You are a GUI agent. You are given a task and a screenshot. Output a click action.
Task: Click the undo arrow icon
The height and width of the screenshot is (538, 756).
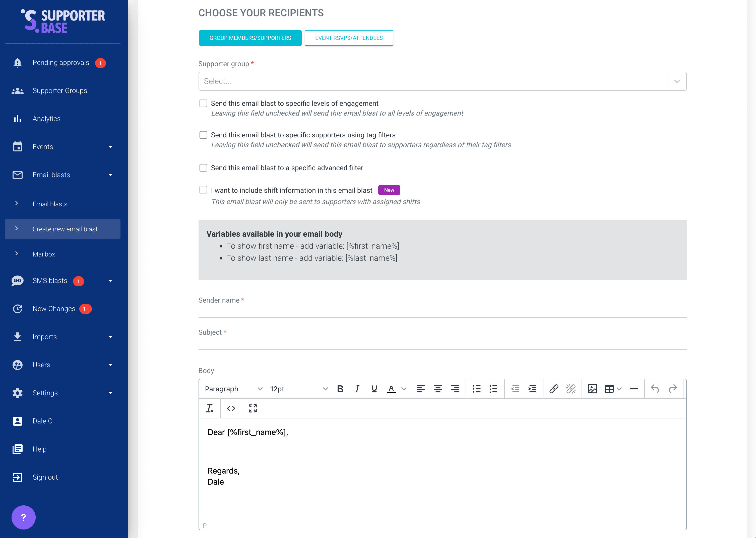tap(655, 389)
